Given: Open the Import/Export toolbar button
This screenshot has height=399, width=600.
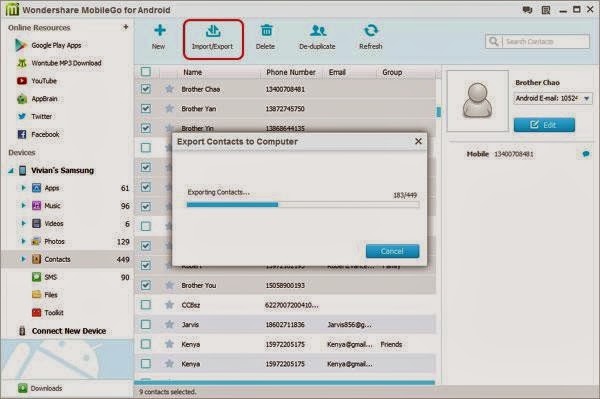Looking at the screenshot, I should [213, 39].
